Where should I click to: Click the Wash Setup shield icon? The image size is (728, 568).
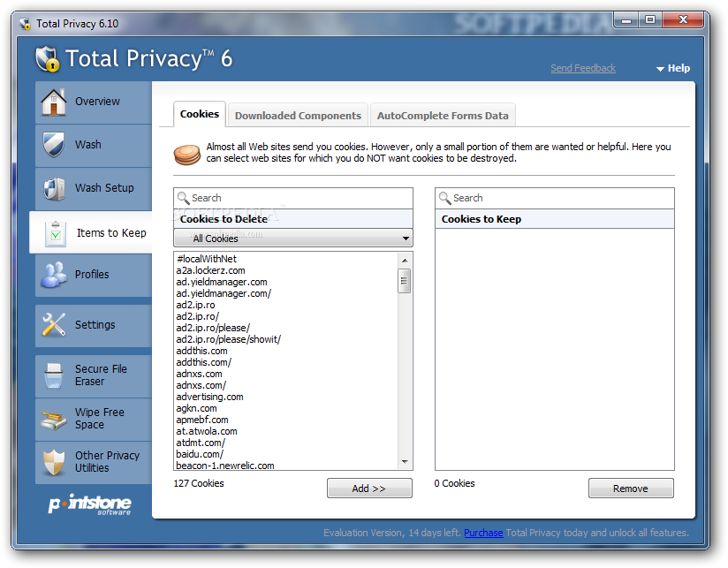(x=54, y=188)
